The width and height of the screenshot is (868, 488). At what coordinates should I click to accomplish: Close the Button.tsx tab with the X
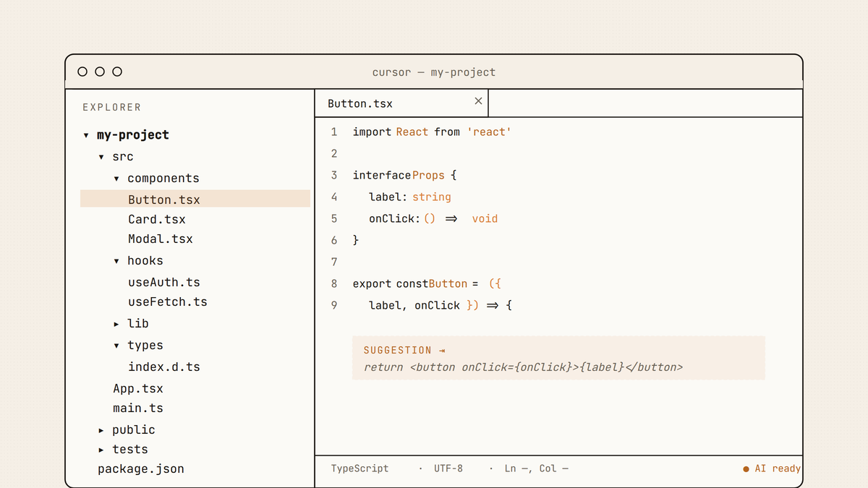click(478, 101)
